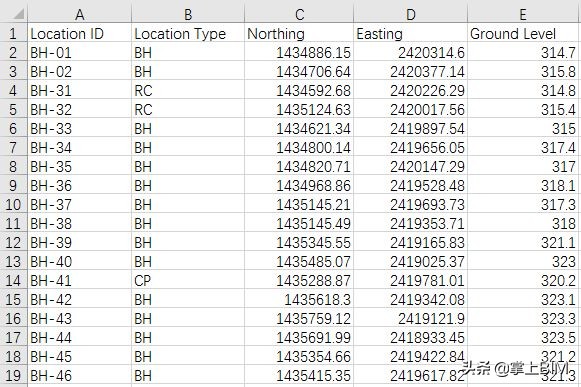581x387 pixels.
Task: Select row 1 header
Action: (13, 33)
